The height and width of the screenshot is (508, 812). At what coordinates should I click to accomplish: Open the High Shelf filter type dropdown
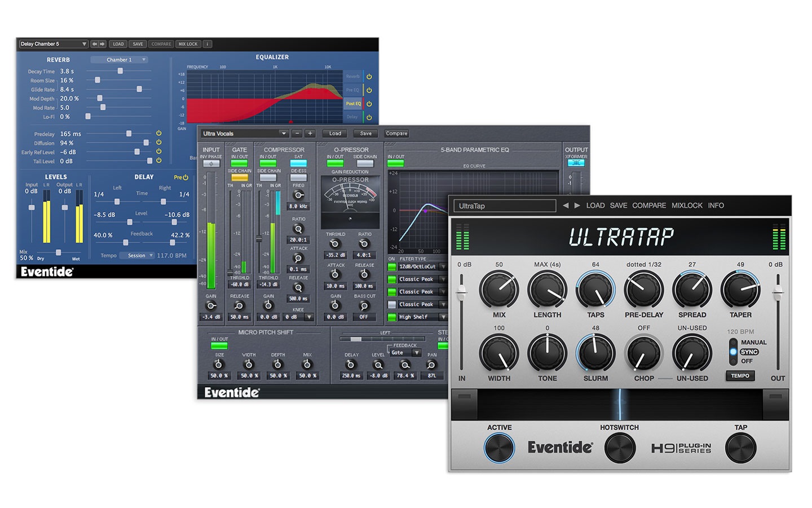pos(442,317)
